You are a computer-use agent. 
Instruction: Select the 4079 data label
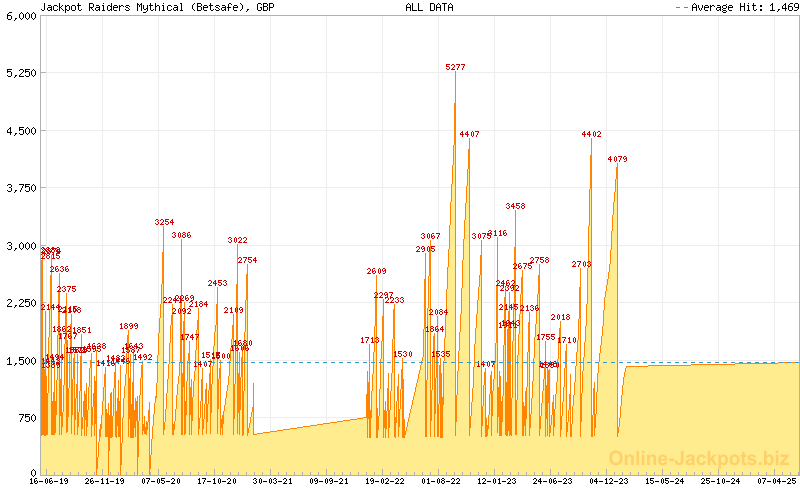click(x=617, y=159)
